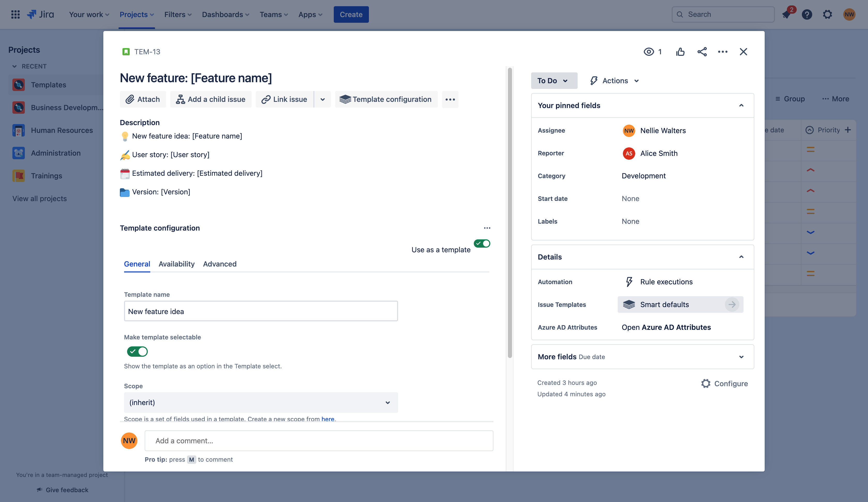Click the Link issue button
This screenshot has width=868, height=502.
[284, 99]
